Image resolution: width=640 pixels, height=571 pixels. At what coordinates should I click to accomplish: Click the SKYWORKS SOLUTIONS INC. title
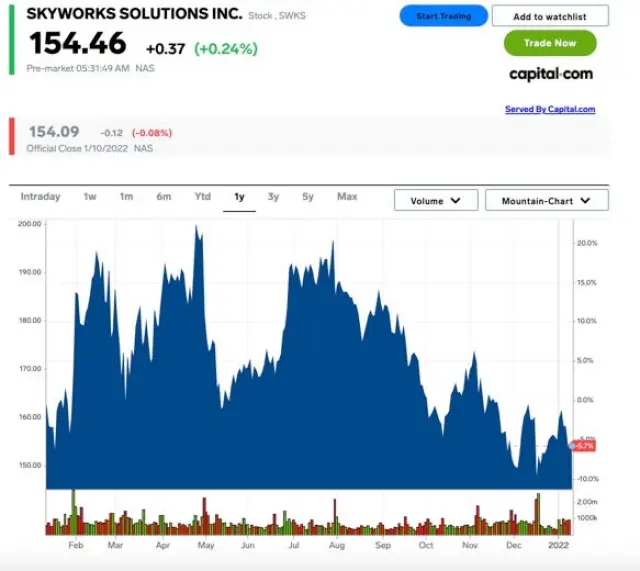(134, 15)
